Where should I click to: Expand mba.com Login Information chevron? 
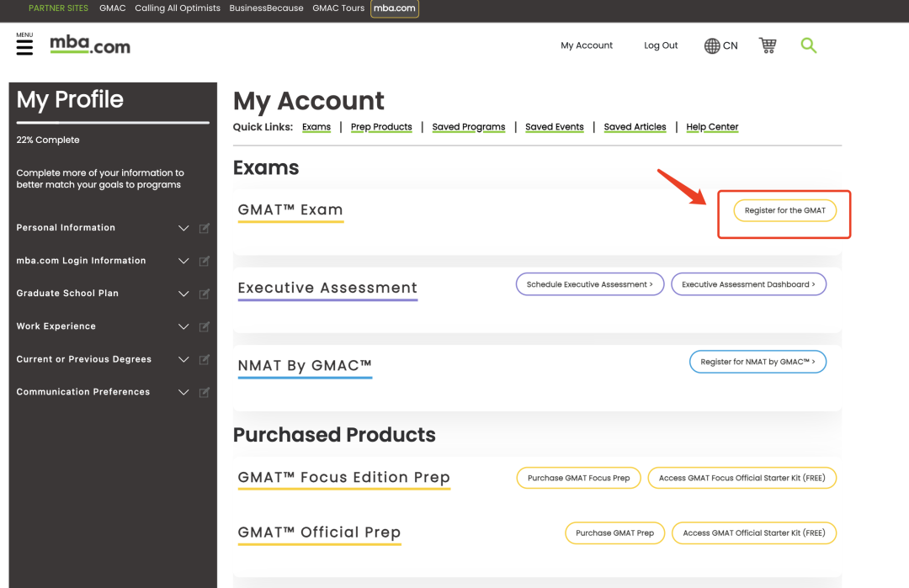pyautogui.click(x=183, y=261)
